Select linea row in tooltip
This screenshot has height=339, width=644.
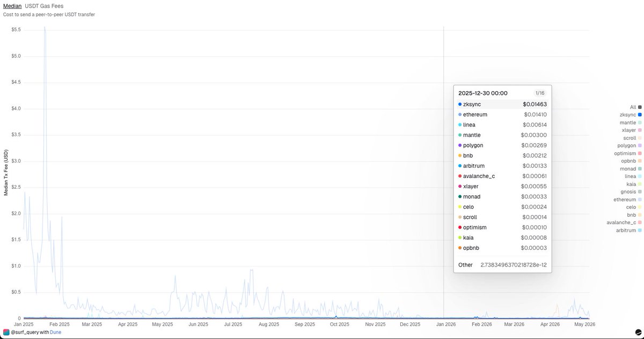(502, 125)
